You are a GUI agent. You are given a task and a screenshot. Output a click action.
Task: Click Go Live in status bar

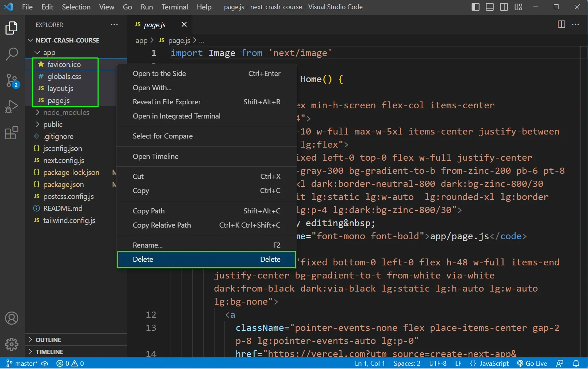pyautogui.click(x=532, y=363)
